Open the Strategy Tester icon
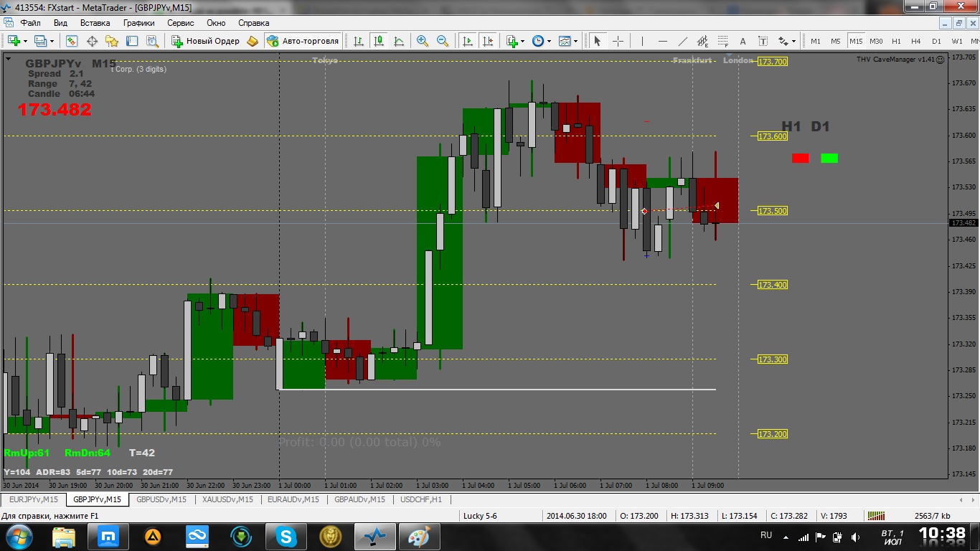This screenshot has width=980, height=551. click(x=152, y=41)
